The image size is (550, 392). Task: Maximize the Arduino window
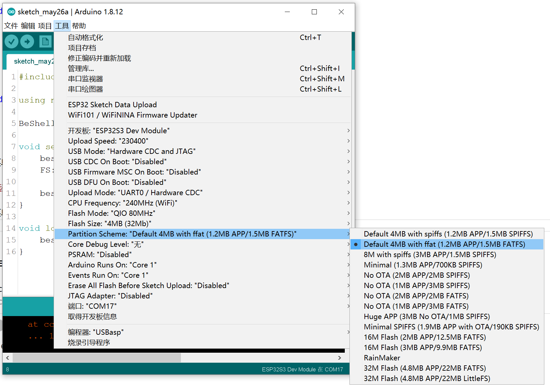pyautogui.click(x=314, y=12)
